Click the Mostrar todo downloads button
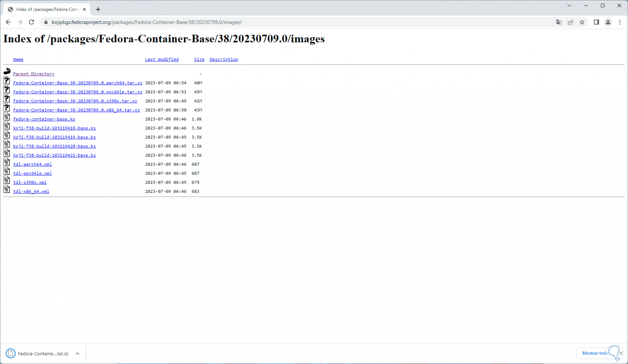This screenshot has height=364, width=628. click(596, 353)
